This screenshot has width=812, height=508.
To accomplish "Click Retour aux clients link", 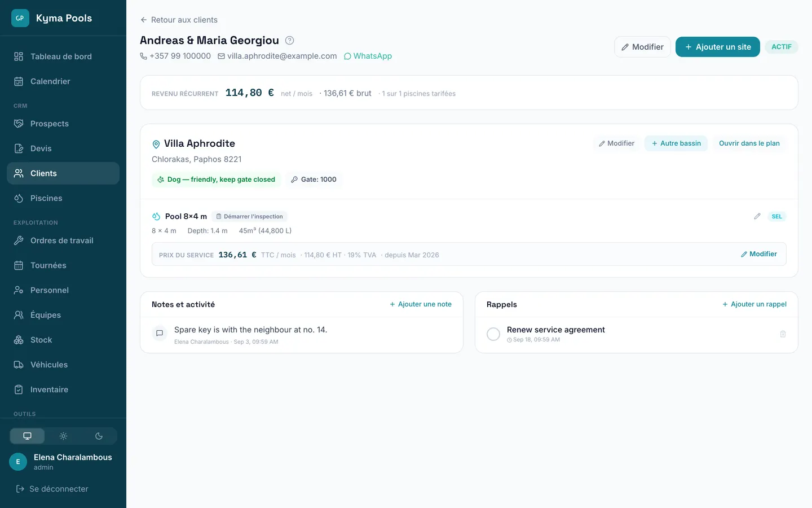I will [x=179, y=20].
